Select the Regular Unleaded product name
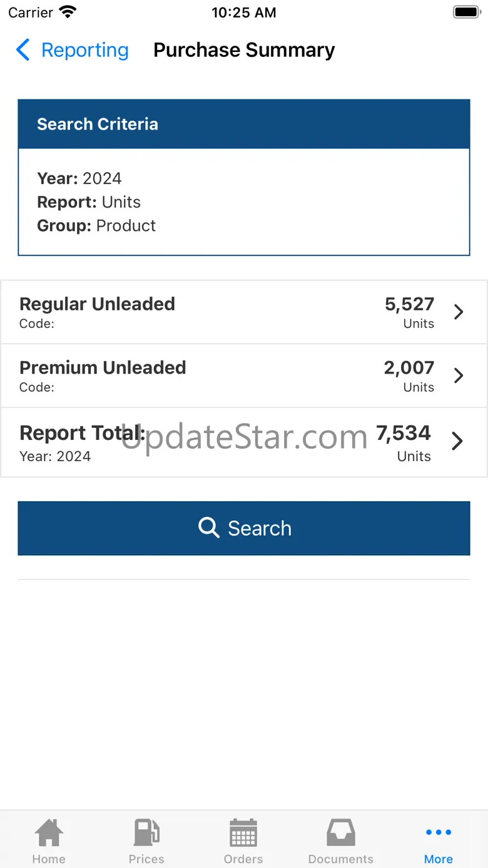The height and width of the screenshot is (868, 488). [x=97, y=304]
